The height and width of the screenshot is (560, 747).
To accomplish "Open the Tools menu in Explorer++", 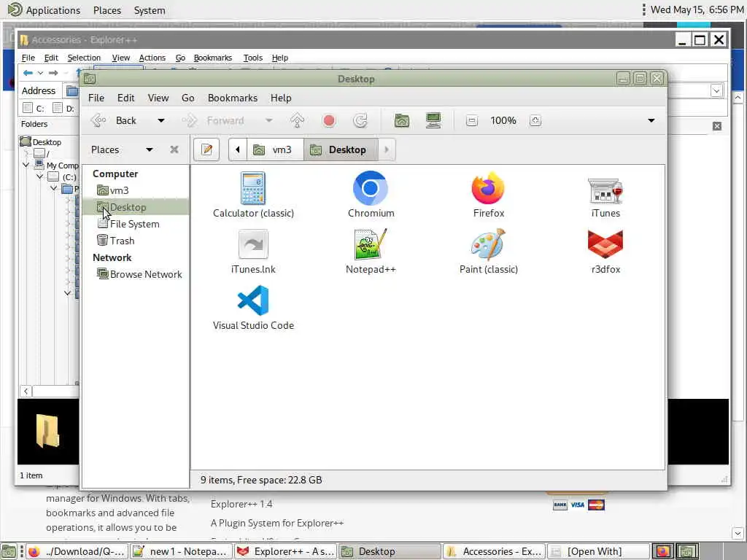I will point(252,58).
